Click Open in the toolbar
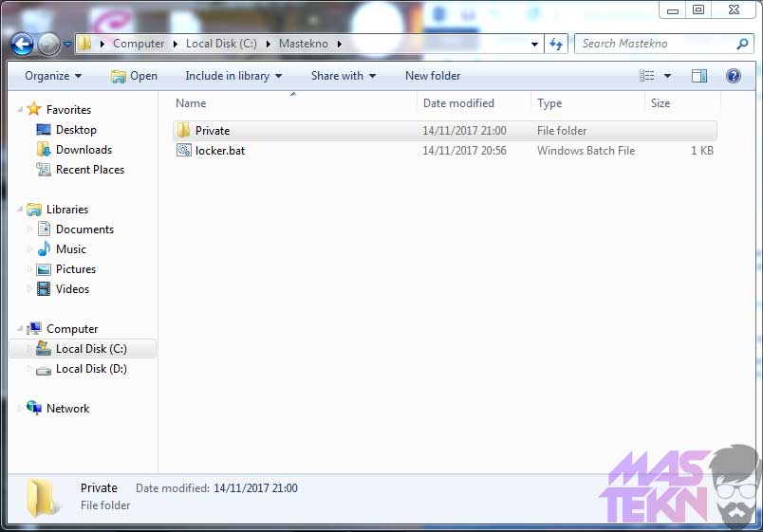Image resolution: width=763 pixels, height=532 pixels. click(x=134, y=76)
